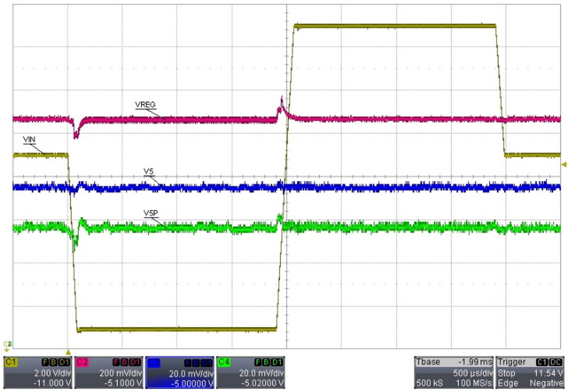This screenshot has width=568, height=392.
Task: Click the VREG trace label
Action: (x=145, y=104)
